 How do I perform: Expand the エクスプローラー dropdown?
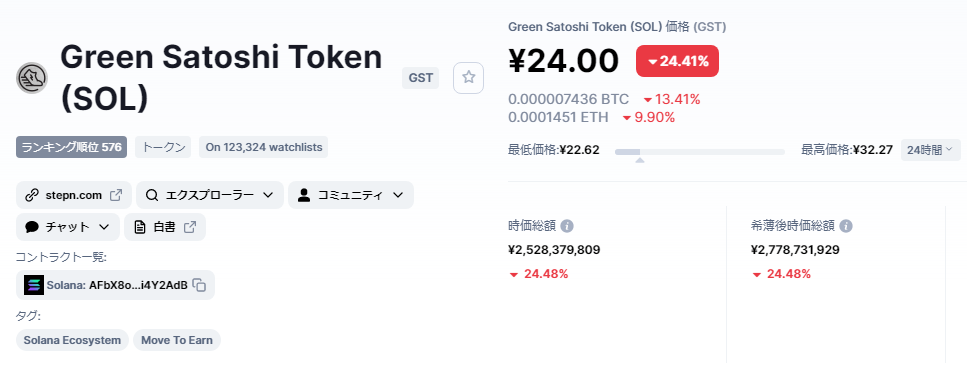[210, 195]
